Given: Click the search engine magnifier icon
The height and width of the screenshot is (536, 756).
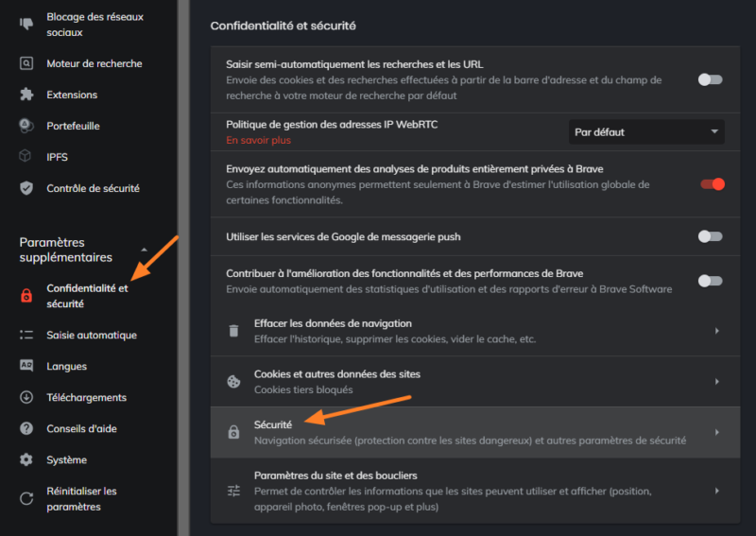Looking at the screenshot, I should tap(26, 63).
